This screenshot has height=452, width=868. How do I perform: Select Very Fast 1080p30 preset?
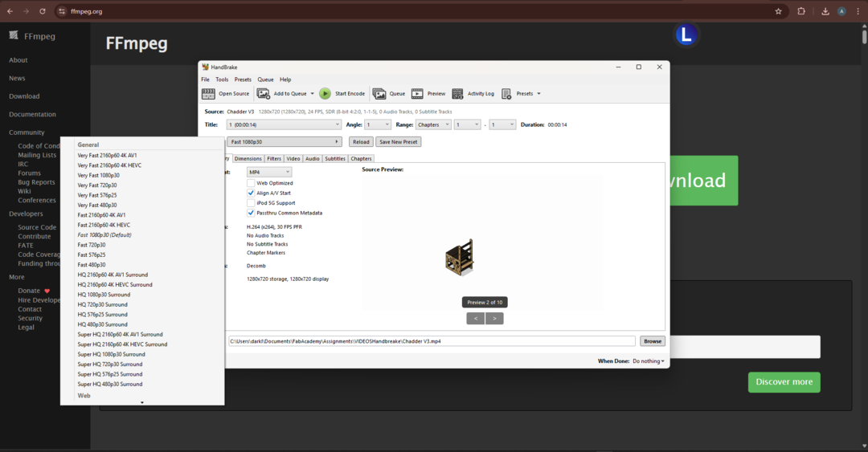click(x=99, y=175)
